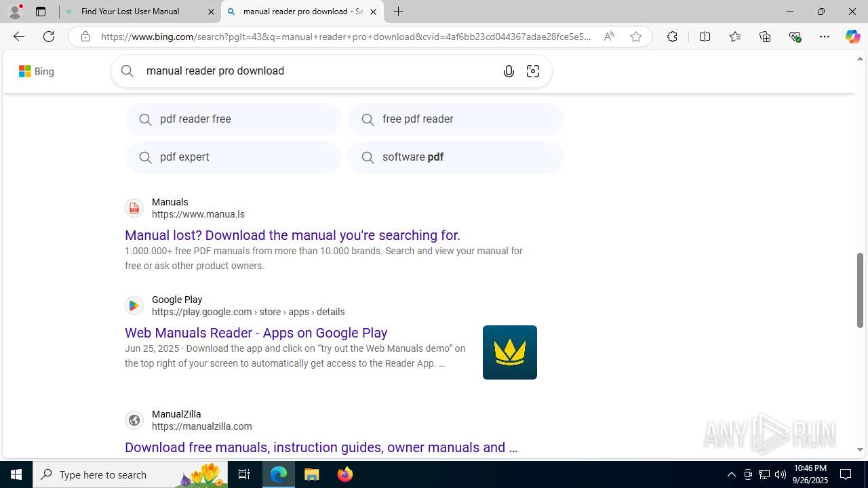Click play.google.com breadcrumb URL

click(248, 312)
